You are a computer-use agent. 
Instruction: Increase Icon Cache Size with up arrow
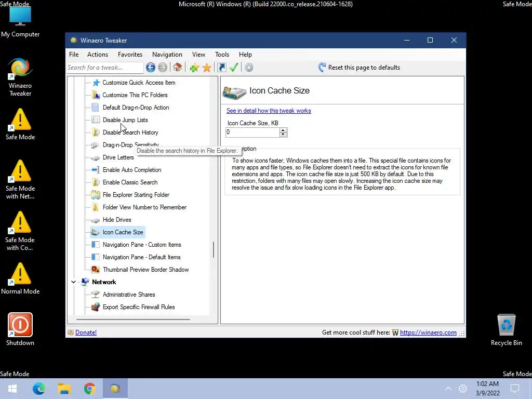(x=283, y=130)
